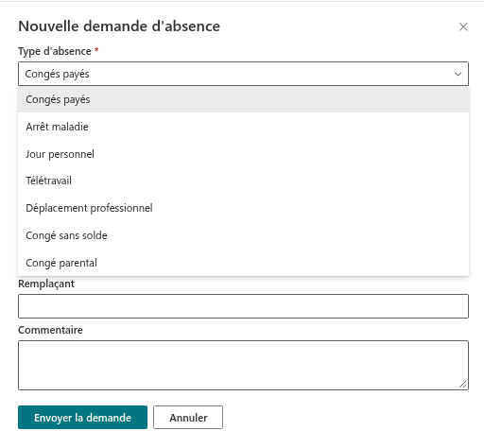This screenshot has width=484, height=448.
Task: Collapse dropdown using the chevron arrow
Action: pyautogui.click(x=458, y=74)
